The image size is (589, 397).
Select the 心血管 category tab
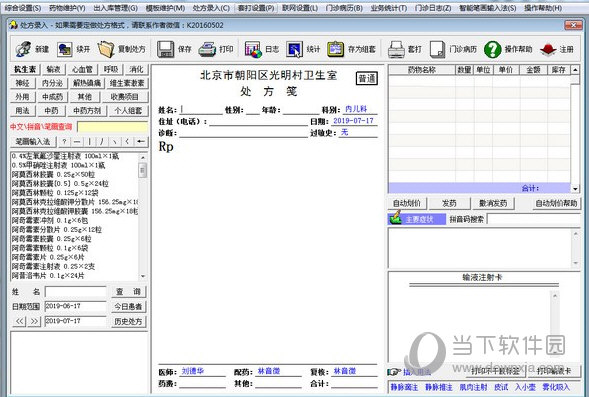82,69
